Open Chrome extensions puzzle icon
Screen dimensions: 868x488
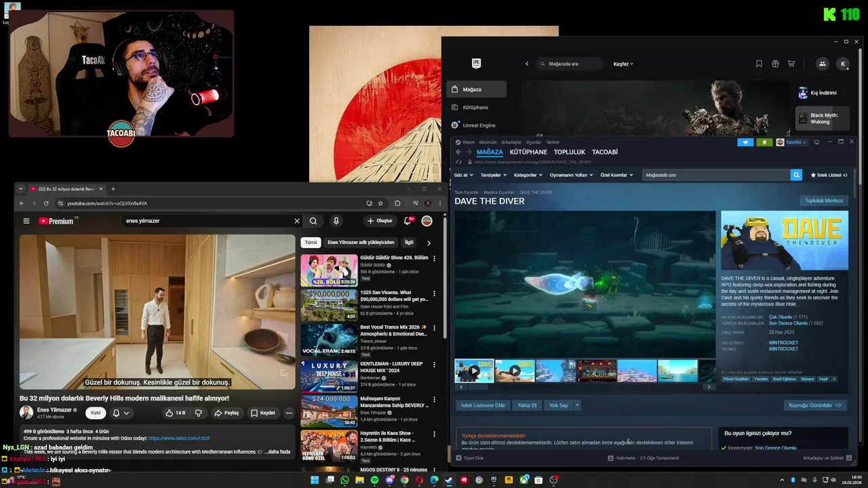tap(397, 203)
